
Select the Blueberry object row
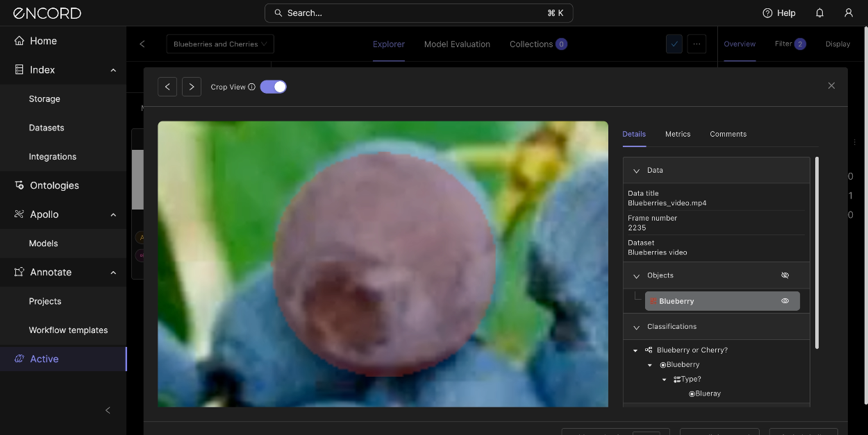722,301
